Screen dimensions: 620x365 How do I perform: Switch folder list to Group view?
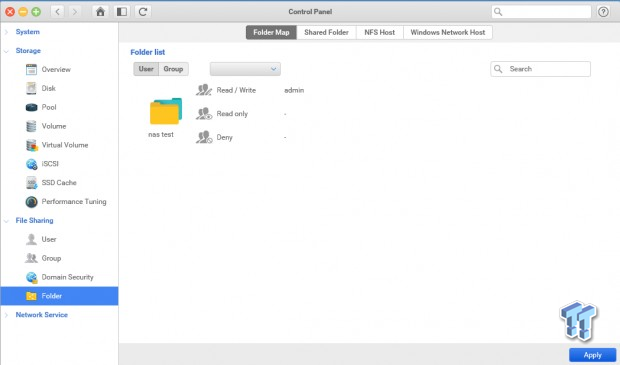(173, 69)
